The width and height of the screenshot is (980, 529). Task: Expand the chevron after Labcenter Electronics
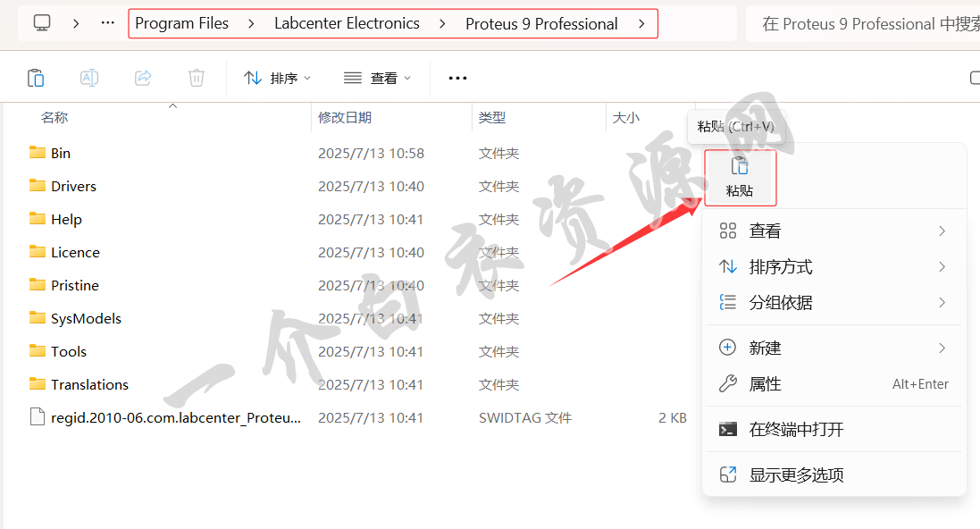(442, 24)
